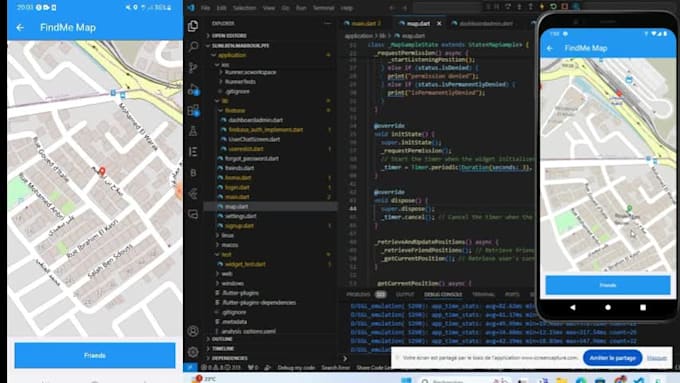Open the Extensions view
This screenshot has width=680, height=383.
click(x=193, y=110)
